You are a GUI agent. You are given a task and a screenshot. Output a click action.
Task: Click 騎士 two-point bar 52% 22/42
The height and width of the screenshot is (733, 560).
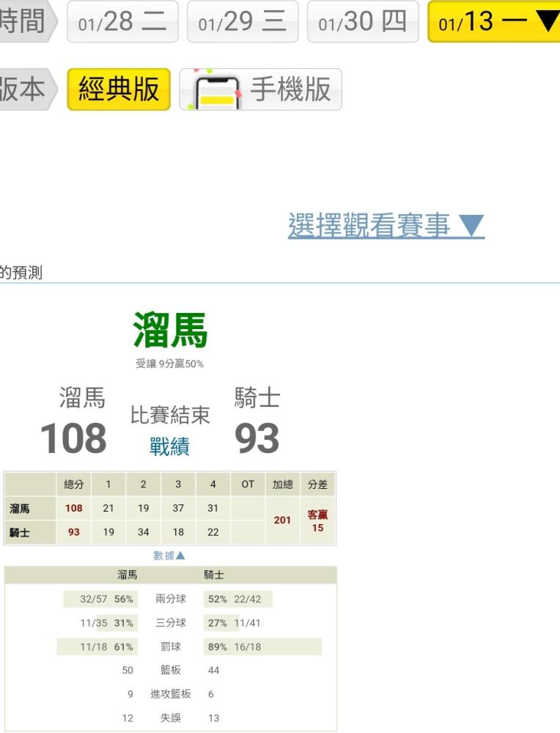238,600
